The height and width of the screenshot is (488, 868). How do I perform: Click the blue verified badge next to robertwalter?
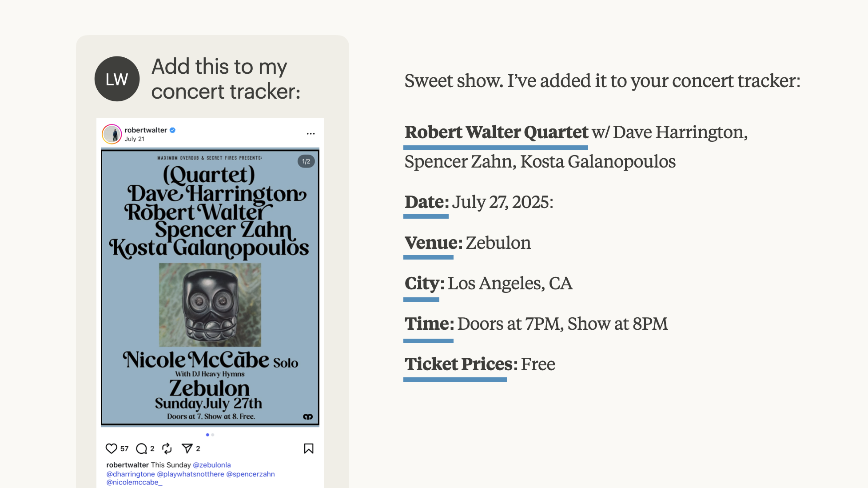pos(173,130)
